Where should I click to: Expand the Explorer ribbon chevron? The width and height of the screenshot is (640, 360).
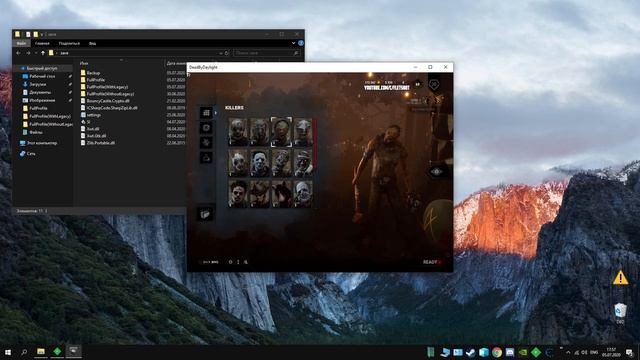click(x=293, y=43)
